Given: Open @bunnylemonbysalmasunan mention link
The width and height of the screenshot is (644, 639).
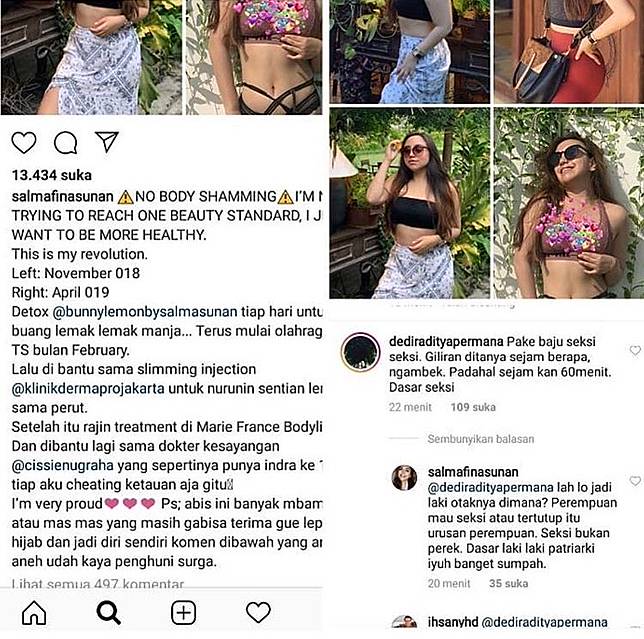Looking at the screenshot, I should (145, 312).
